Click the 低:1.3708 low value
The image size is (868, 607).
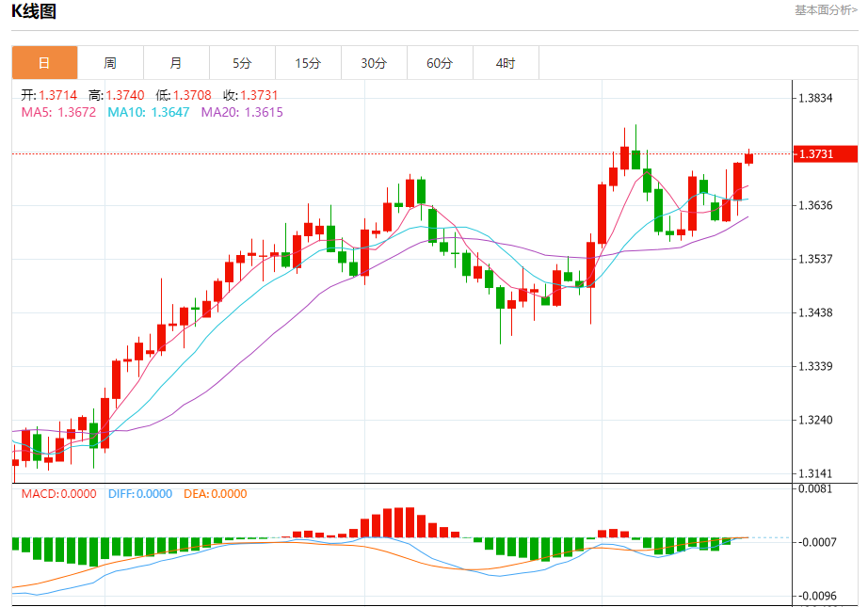[x=184, y=95]
